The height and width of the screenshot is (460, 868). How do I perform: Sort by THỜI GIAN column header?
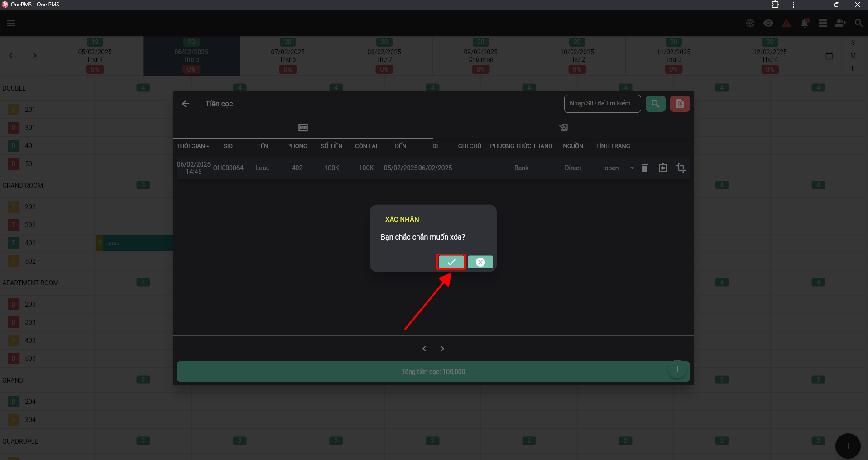[x=192, y=146]
